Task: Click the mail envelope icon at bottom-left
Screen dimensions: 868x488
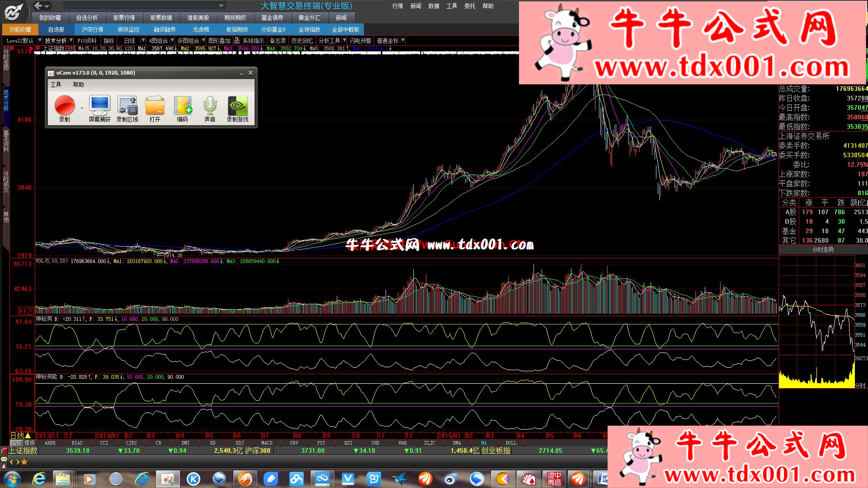Action: [4, 460]
